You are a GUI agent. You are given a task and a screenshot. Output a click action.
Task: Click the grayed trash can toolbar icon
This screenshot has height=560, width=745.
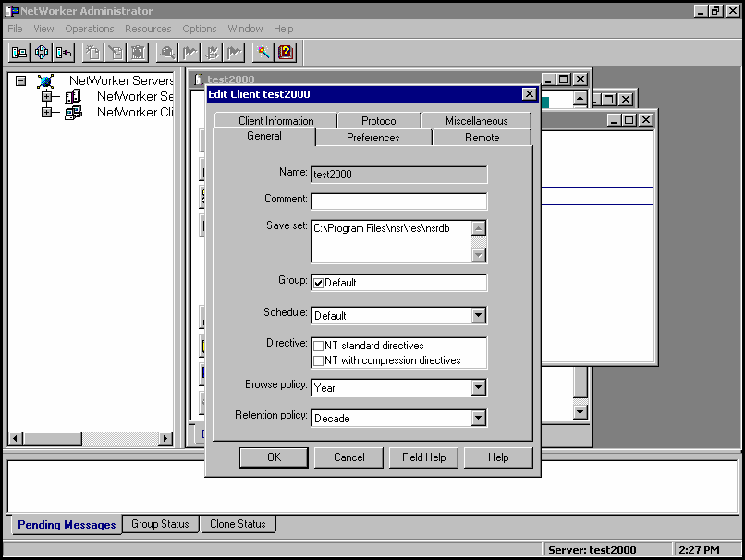[x=138, y=53]
